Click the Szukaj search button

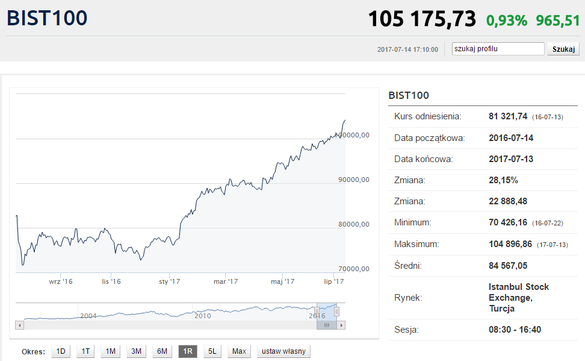563,49
